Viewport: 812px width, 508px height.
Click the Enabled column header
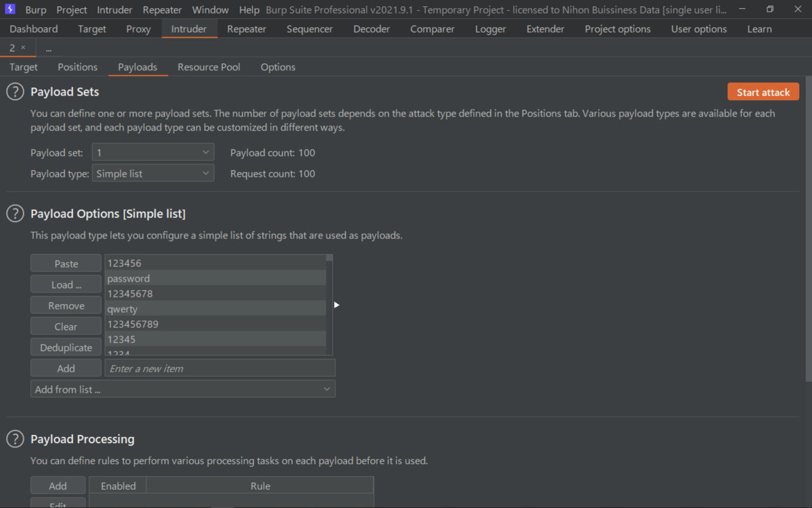click(118, 486)
